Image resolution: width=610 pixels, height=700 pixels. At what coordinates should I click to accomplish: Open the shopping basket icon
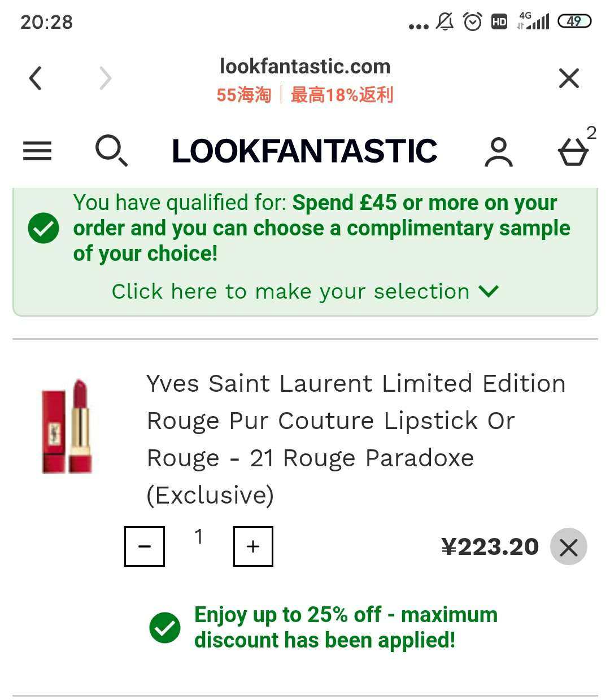pos(573,152)
